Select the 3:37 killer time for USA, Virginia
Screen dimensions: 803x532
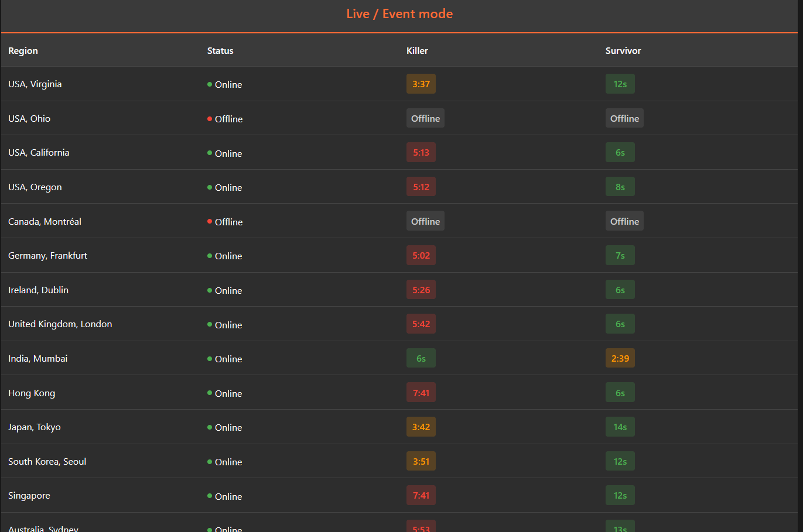pyautogui.click(x=421, y=84)
